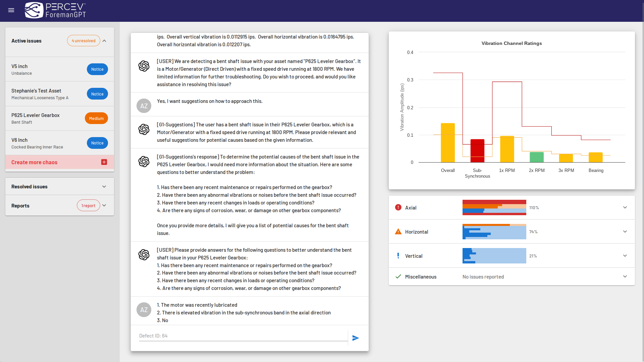Click the red Axial error icon
Screen dimensions: 644x362
pyautogui.click(x=398, y=207)
